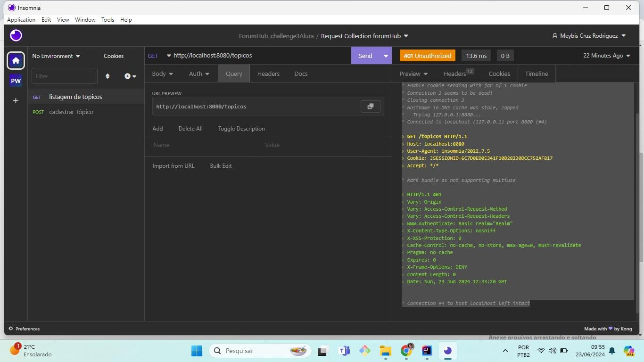This screenshot has height=362, width=644.
Task: Open the weather widget
Action: pyautogui.click(x=31, y=351)
